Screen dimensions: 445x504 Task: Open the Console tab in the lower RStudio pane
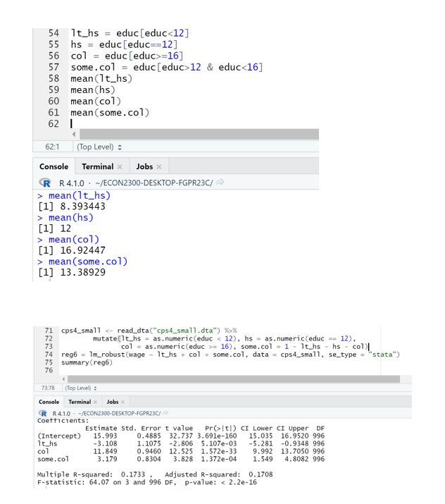[x=49, y=402]
